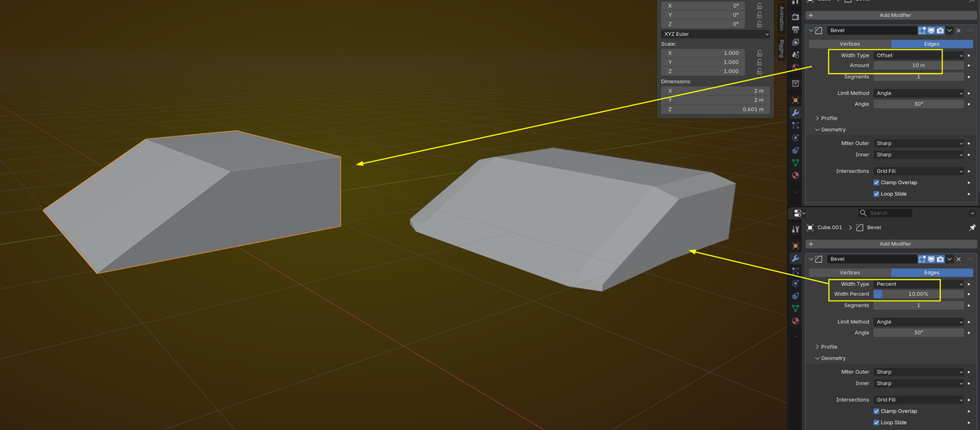This screenshot has width=980, height=430.
Task: Open Scene properties tab icon
Action: click(795, 55)
